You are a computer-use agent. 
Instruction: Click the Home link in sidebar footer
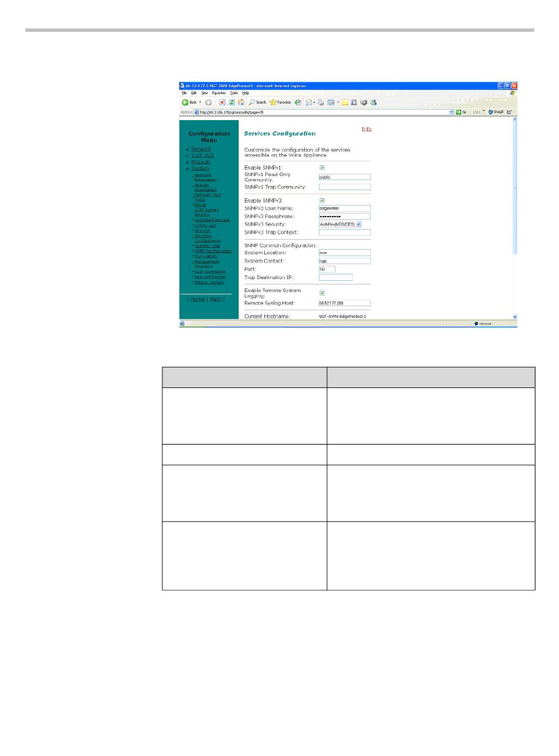198,299
